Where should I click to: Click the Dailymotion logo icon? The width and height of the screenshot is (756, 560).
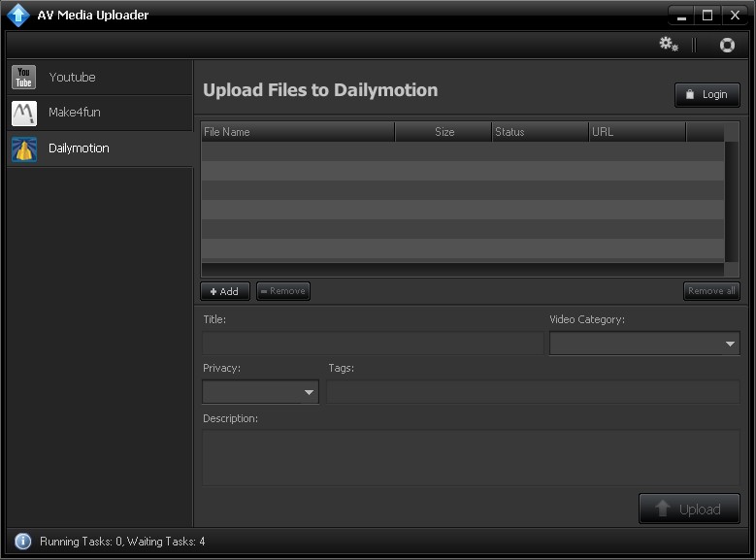[x=24, y=148]
